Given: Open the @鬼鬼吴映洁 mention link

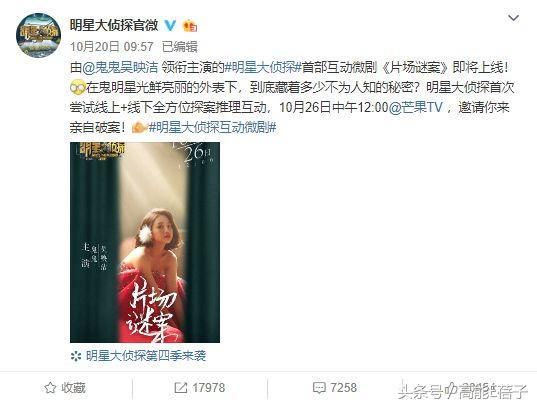Looking at the screenshot, I should [120, 67].
